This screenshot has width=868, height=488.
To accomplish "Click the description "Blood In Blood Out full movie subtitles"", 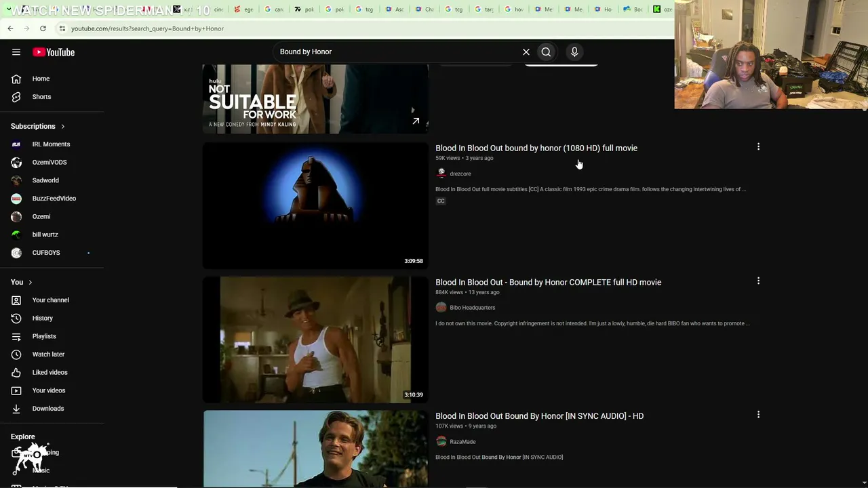I will [591, 190].
